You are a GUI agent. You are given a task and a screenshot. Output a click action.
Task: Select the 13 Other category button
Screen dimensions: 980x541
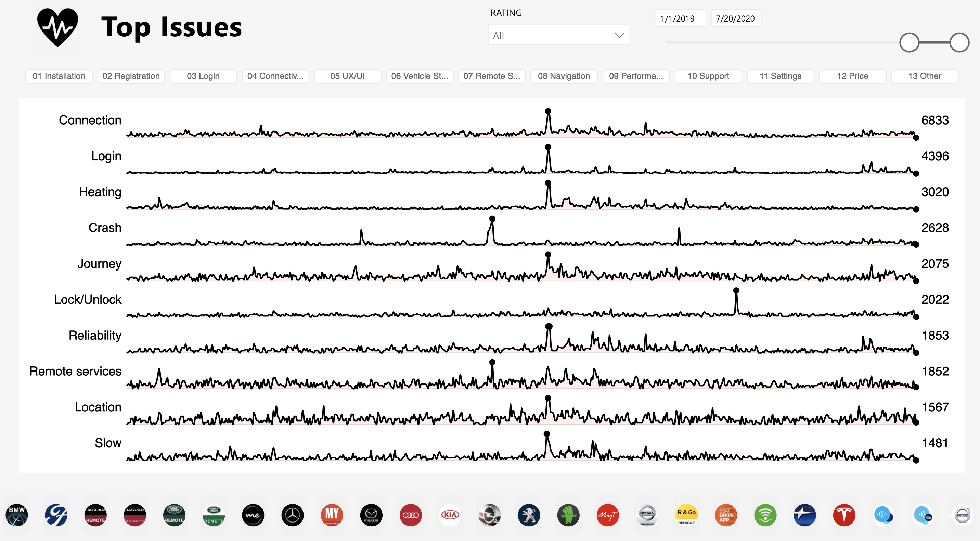tap(925, 76)
